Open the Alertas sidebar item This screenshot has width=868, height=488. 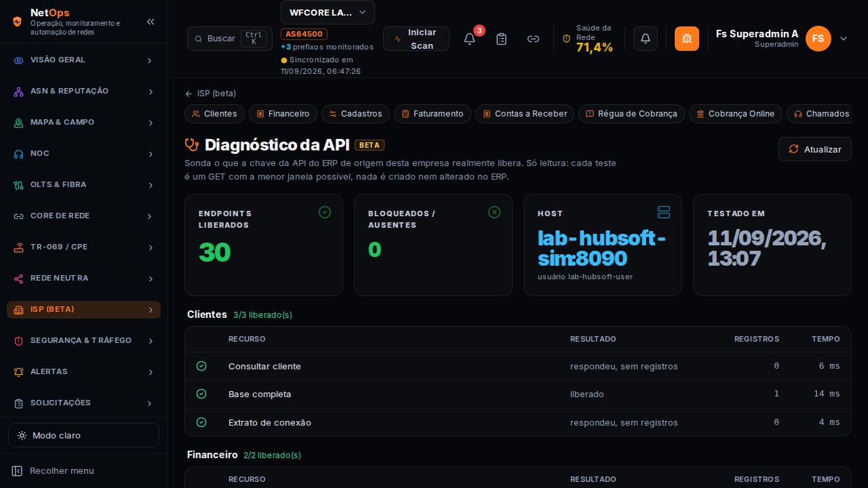[83, 372]
